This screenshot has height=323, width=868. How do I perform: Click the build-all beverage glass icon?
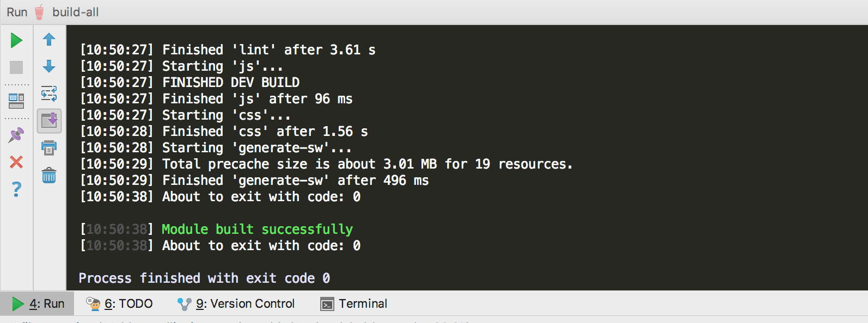pyautogui.click(x=39, y=11)
